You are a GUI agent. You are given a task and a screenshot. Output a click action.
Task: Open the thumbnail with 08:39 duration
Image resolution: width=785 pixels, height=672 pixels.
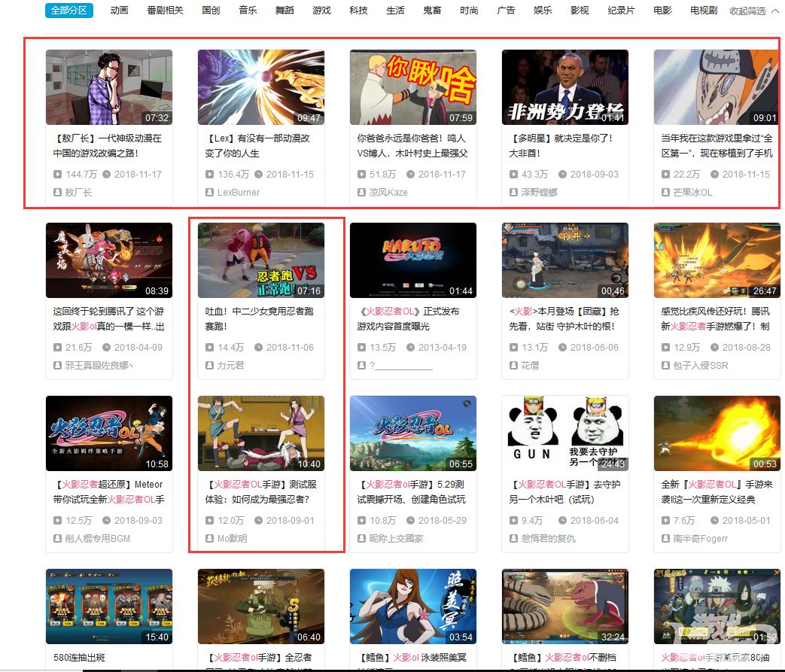click(x=109, y=260)
